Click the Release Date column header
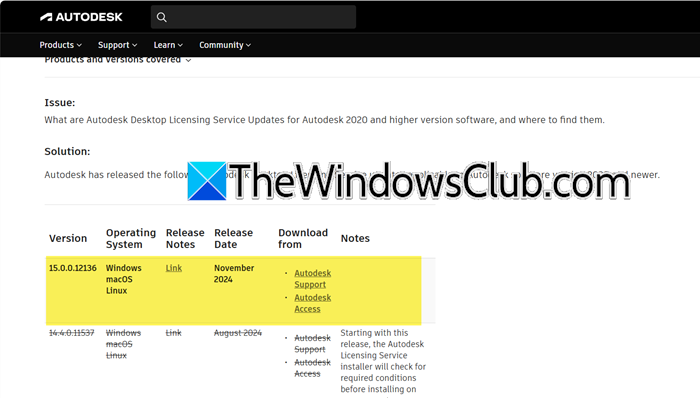This screenshot has height=398, width=700. point(233,238)
